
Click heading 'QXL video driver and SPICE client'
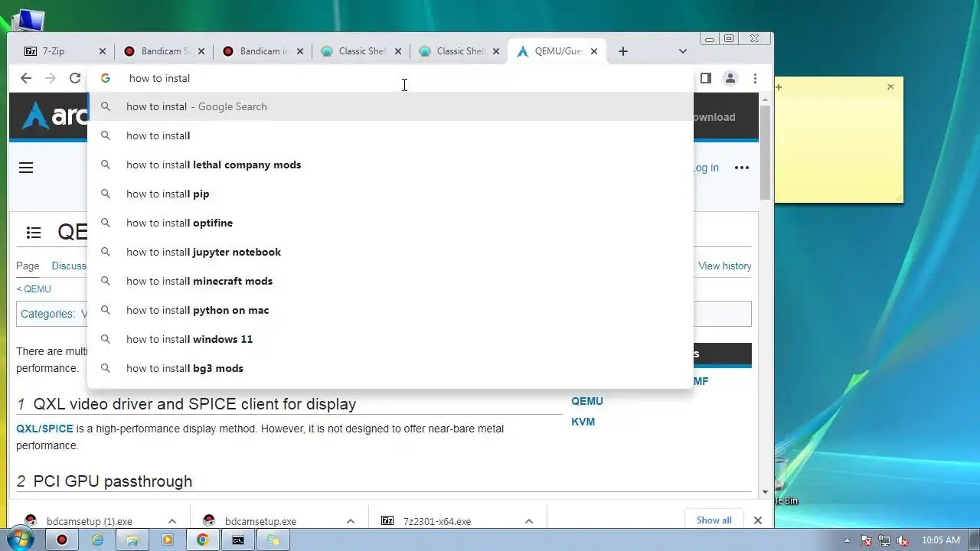tap(194, 404)
